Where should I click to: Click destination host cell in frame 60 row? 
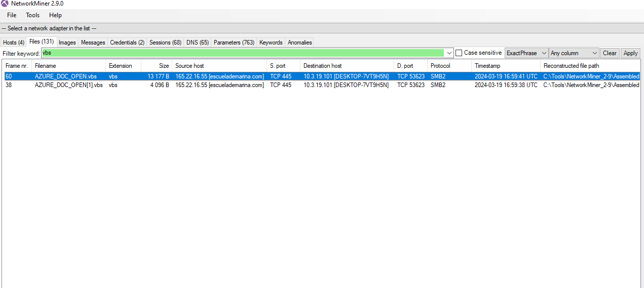(346, 76)
